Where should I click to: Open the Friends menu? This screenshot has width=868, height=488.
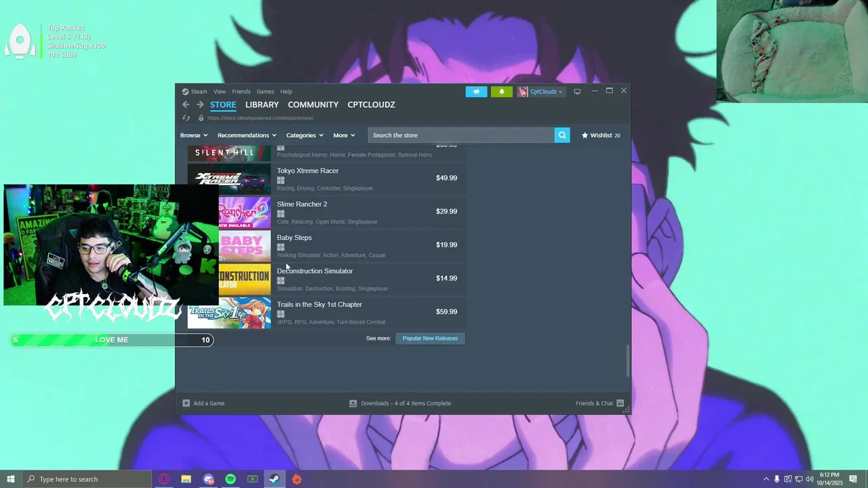pos(241,91)
